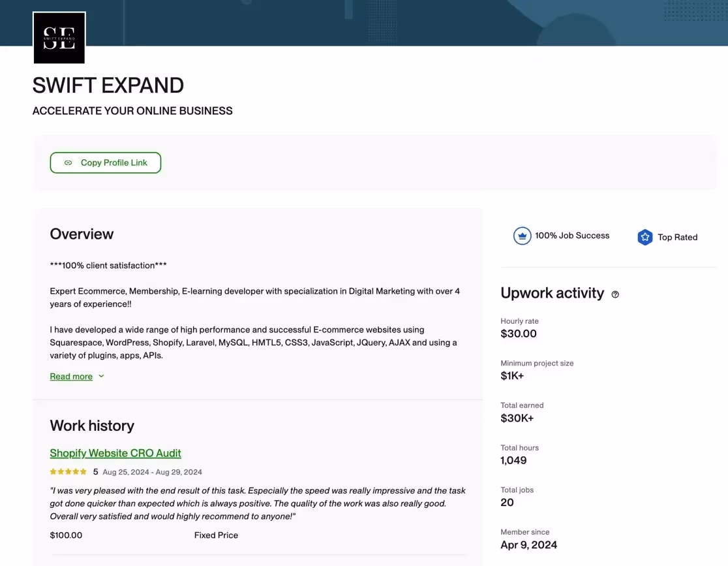Click the Total earned label
Viewport: 728px width, 566px height.
tap(522, 405)
